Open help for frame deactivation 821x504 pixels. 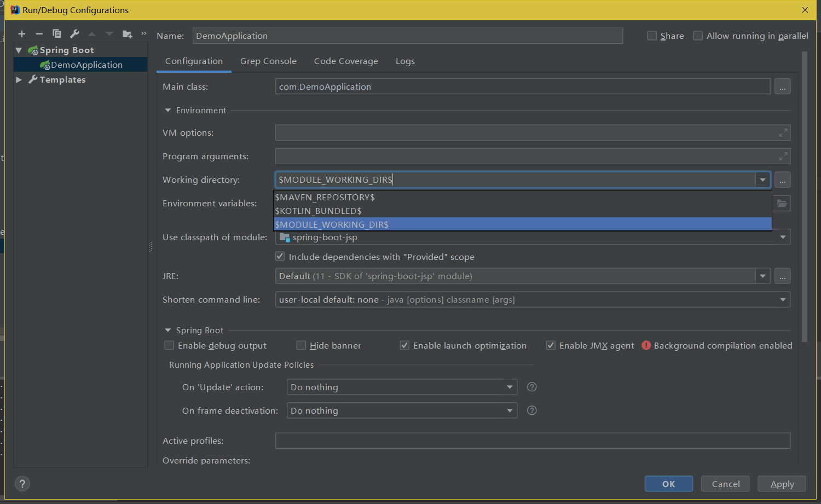tap(531, 410)
